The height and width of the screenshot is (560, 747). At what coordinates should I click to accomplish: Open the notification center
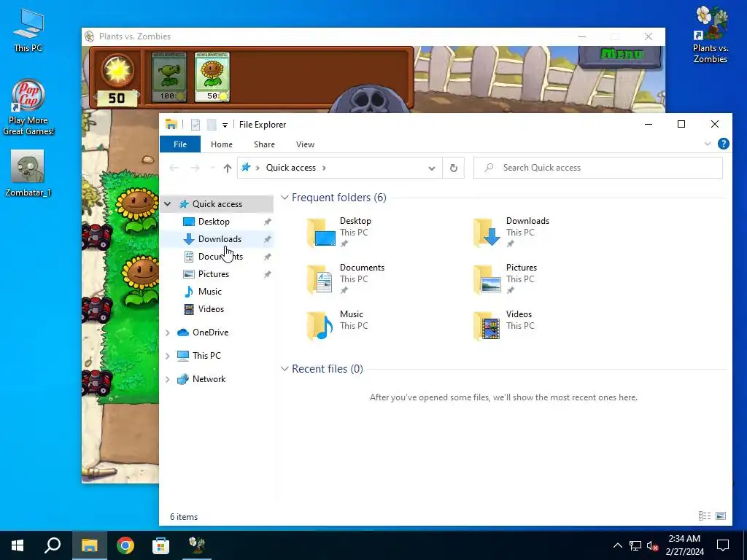pos(723,545)
